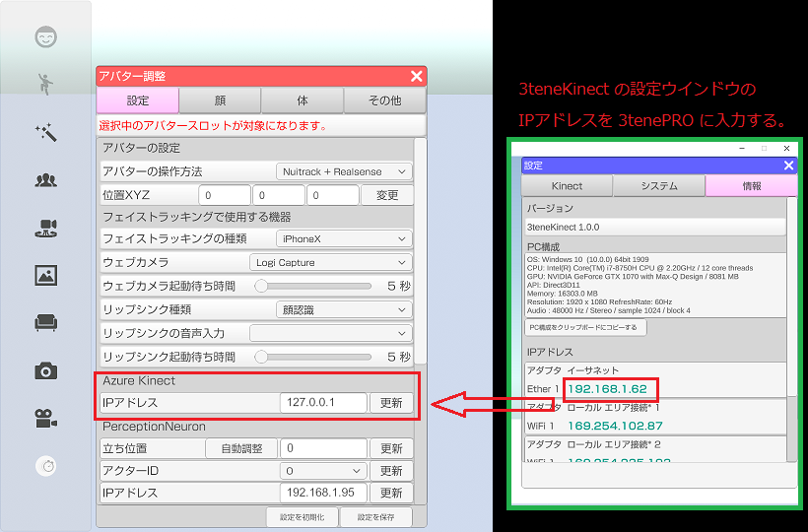Click the stopwatch timer icon
Screen dimensions: 808x532
[x=46, y=466]
